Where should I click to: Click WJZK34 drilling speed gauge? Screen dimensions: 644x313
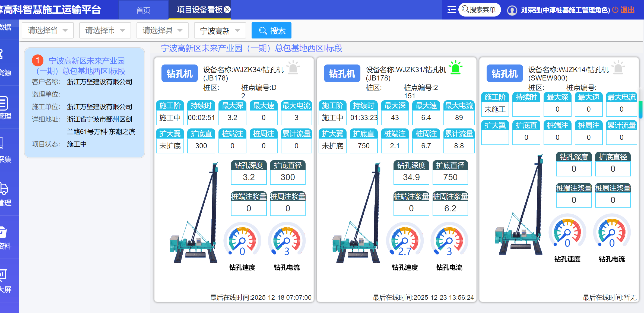242,241
